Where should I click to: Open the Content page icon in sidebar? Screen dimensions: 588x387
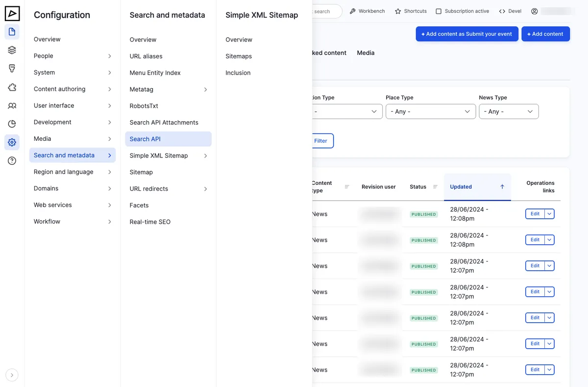(x=12, y=32)
